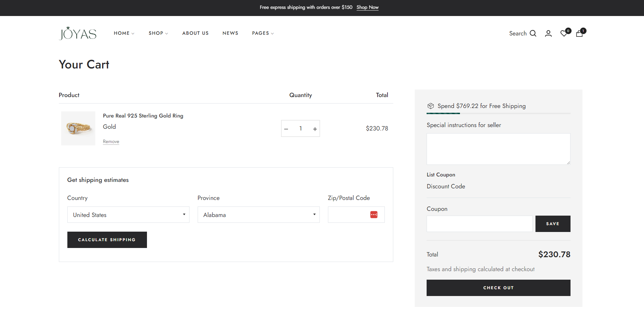Expand the SHOP menu

158,33
